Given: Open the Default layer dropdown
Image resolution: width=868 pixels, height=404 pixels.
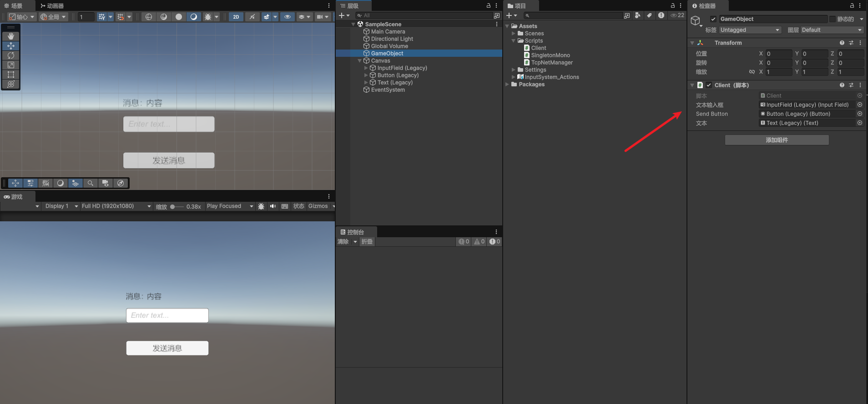Looking at the screenshot, I should coord(832,30).
